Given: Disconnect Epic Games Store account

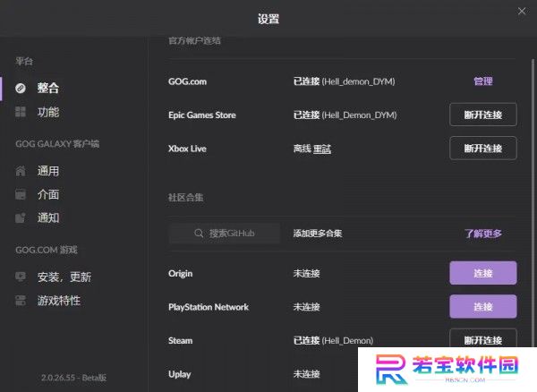Looking at the screenshot, I should tap(483, 115).
